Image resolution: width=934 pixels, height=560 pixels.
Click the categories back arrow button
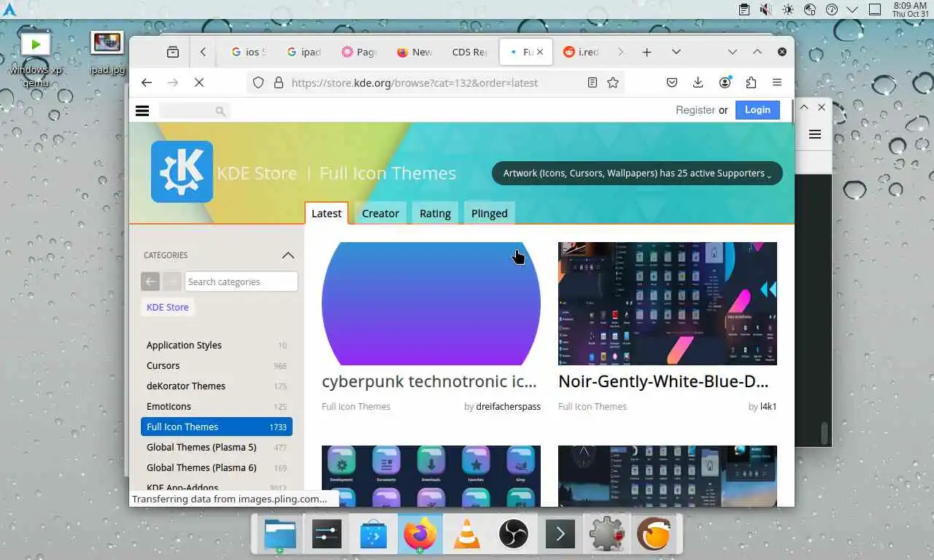pos(150,281)
